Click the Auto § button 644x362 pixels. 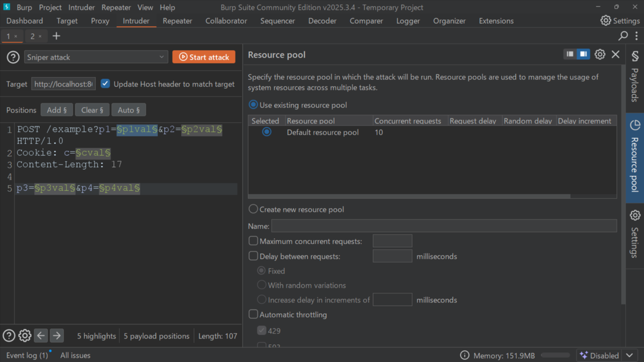click(129, 110)
